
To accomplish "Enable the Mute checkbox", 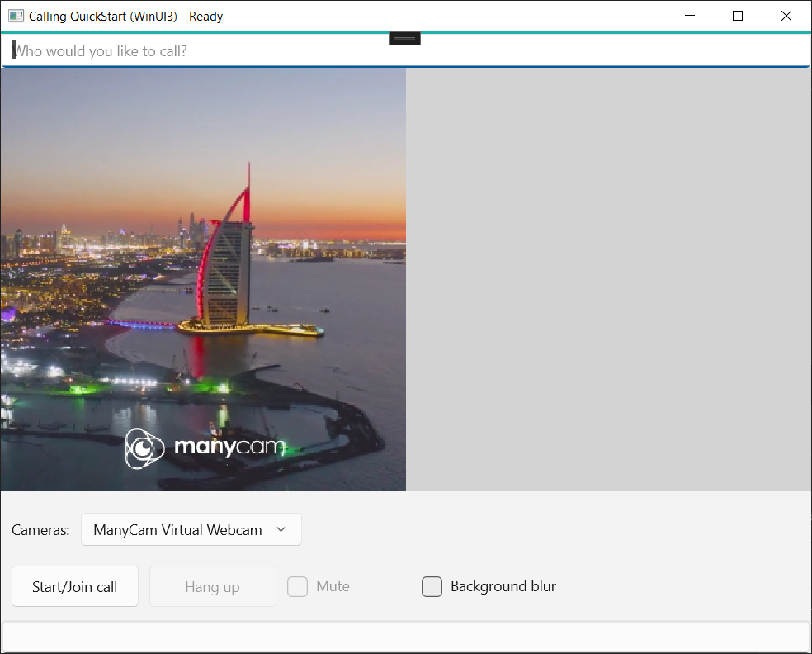I will (x=297, y=586).
